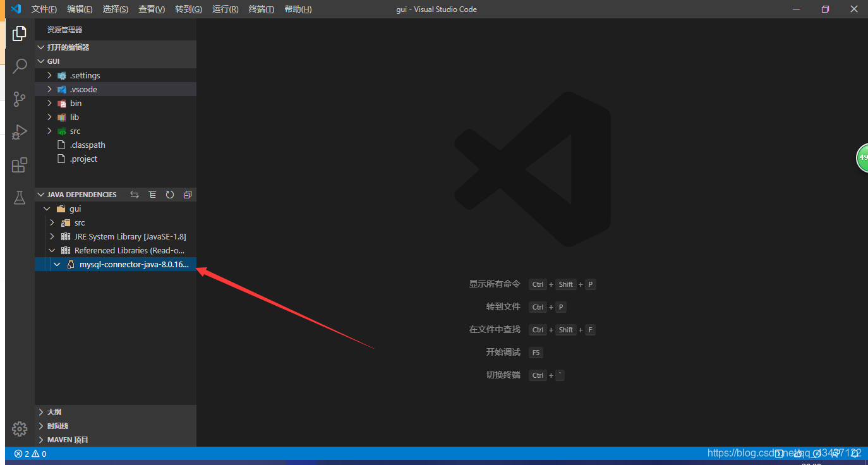
Task: Open the 终端(T) menu
Action: 262,9
